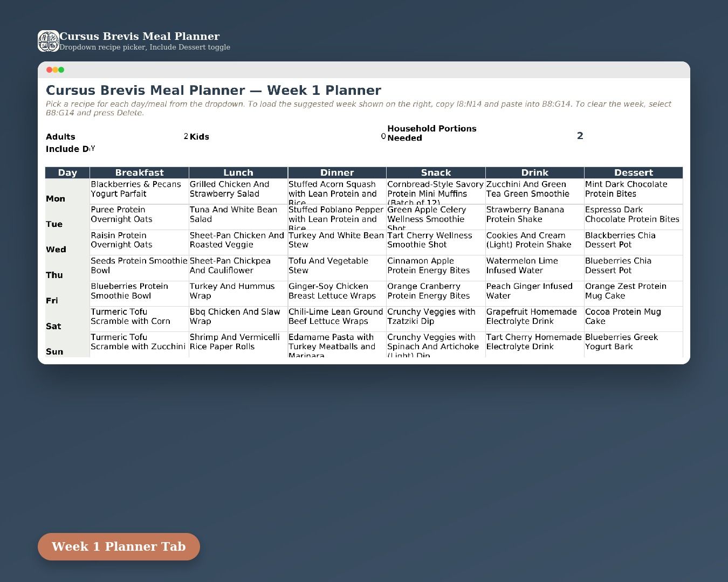
Task: Click Tofu And Vegetable Stew cell
Action: tap(337, 268)
